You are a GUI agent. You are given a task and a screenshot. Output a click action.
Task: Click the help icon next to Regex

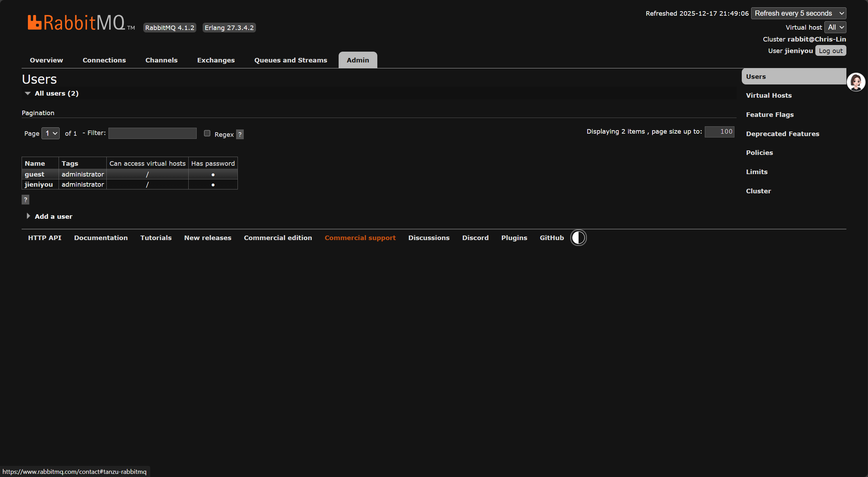240,134
